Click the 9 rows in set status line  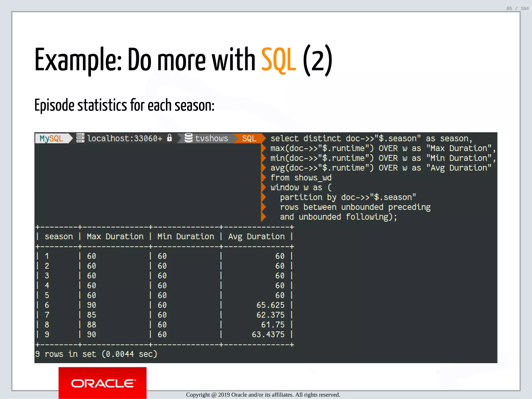[x=96, y=354]
